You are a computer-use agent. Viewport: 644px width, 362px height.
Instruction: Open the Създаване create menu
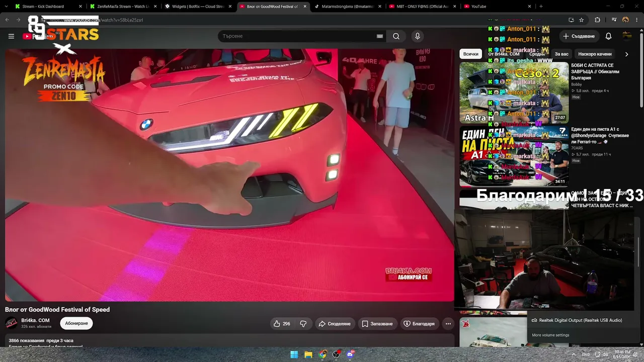click(x=579, y=36)
